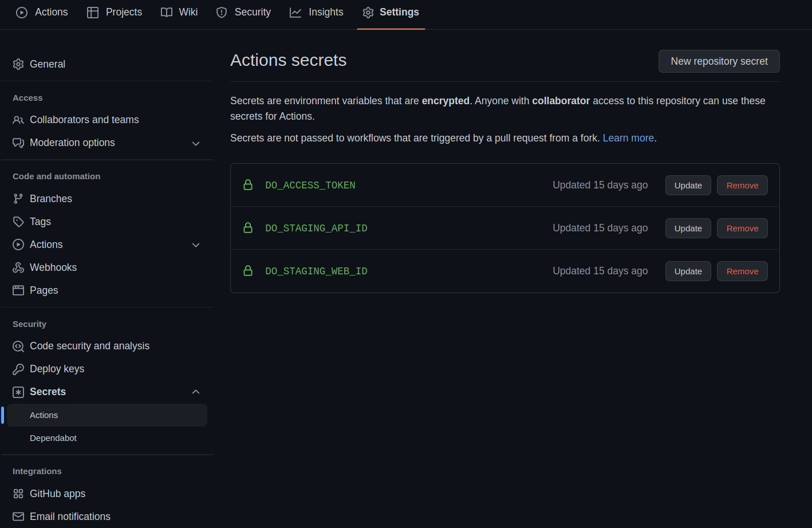Open Insights via the graph icon
The height and width of the screenshot is (528, 812).
coord(295,12)
